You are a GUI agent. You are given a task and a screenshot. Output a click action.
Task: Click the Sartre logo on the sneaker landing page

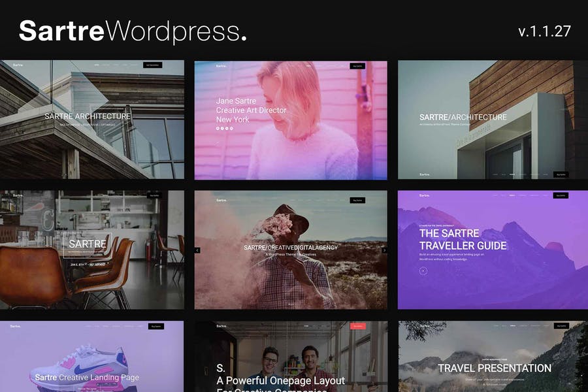pyautogui.click(x=14, y=327)
